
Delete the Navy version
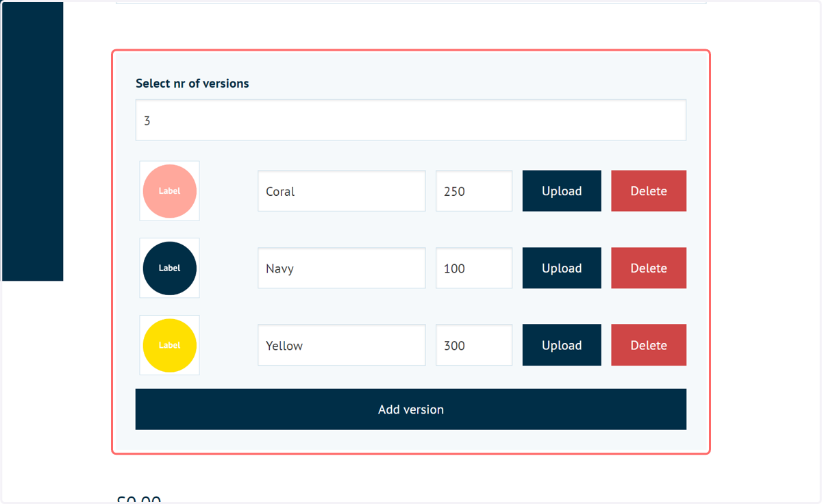pyautogui.click(x=649, y=268)
